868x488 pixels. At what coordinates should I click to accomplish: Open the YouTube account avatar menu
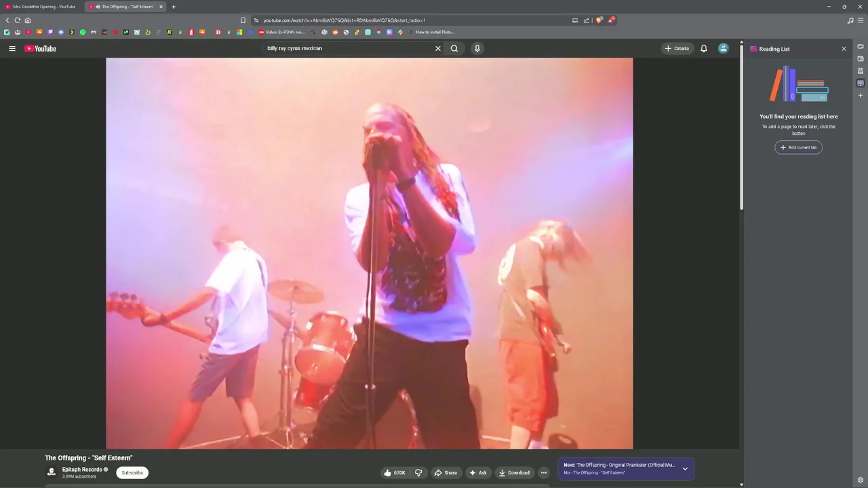724,48
